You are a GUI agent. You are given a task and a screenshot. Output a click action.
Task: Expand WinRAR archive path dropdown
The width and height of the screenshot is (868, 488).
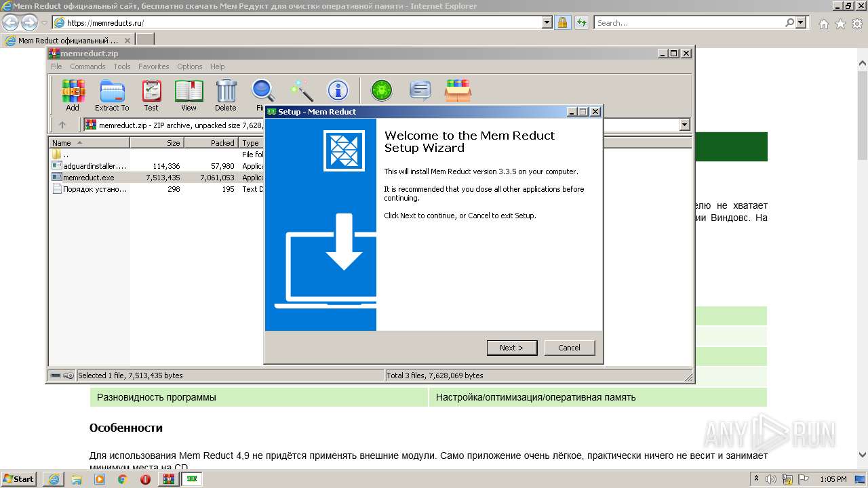(684, 125)
